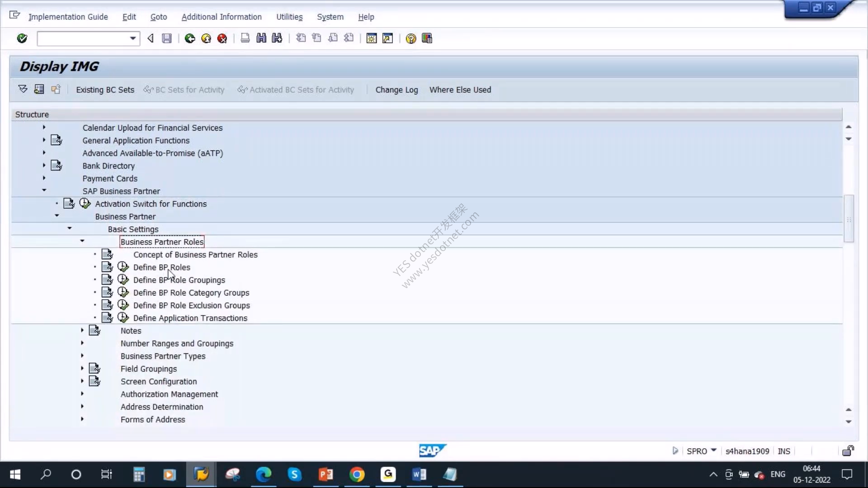This screenshot has height=488, width=868.
Task: Click the Generate Shortcut icon
Action: 387,38
